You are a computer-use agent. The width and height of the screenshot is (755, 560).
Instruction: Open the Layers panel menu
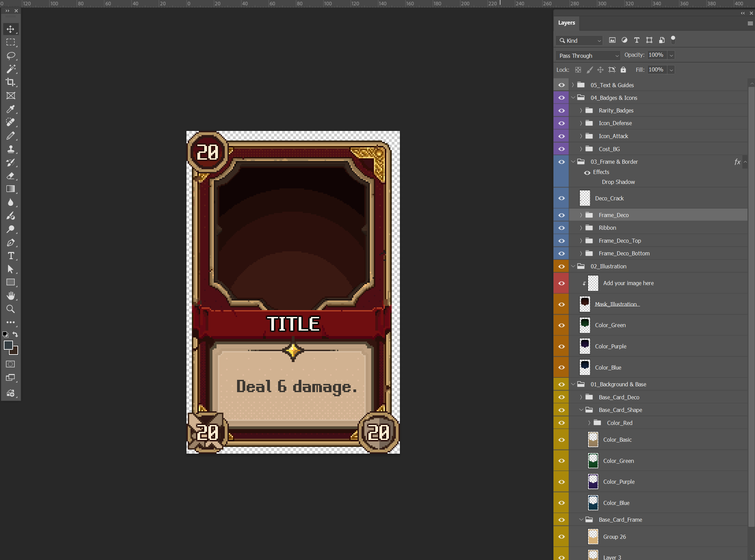click(x=750, y=23)
